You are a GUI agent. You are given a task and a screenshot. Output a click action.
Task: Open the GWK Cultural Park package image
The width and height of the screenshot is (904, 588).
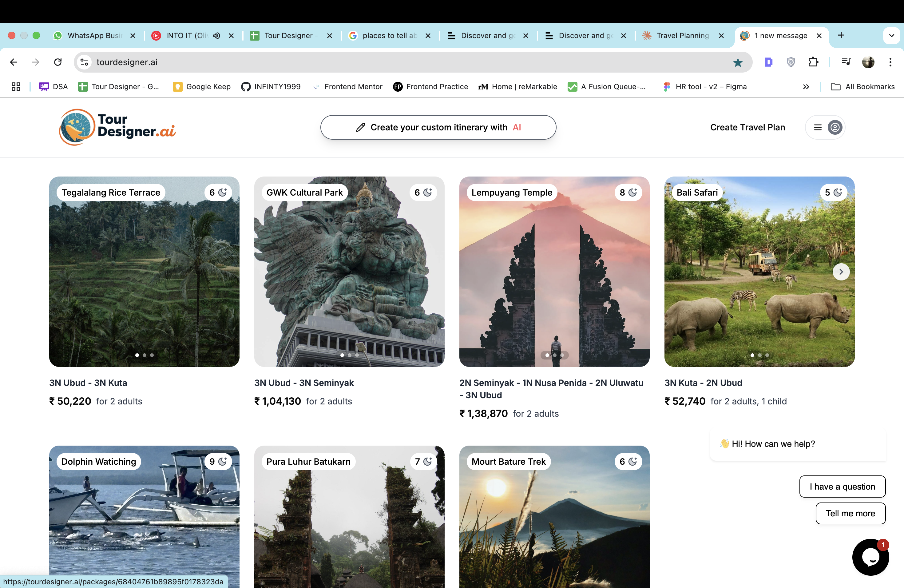pos(349,272)
